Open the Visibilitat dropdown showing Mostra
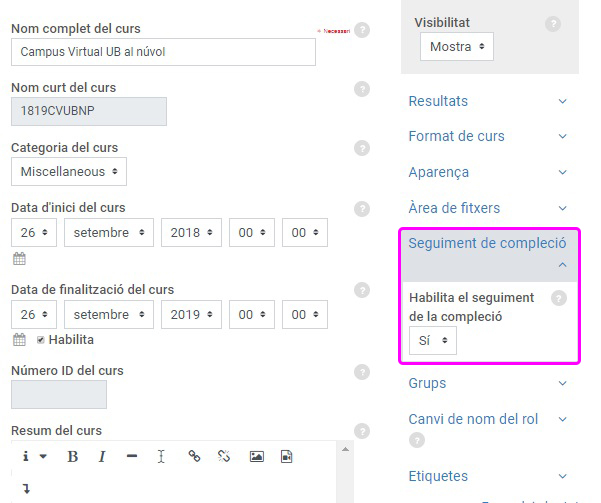 (456, 47)
